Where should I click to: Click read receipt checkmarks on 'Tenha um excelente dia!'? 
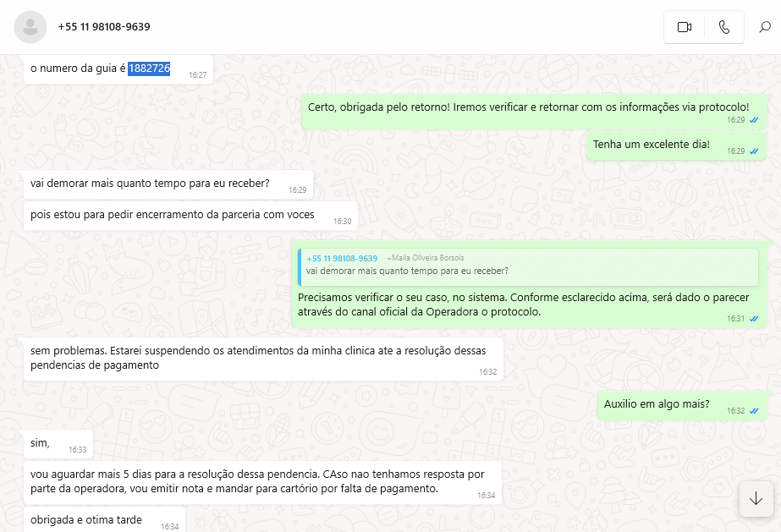754,151
